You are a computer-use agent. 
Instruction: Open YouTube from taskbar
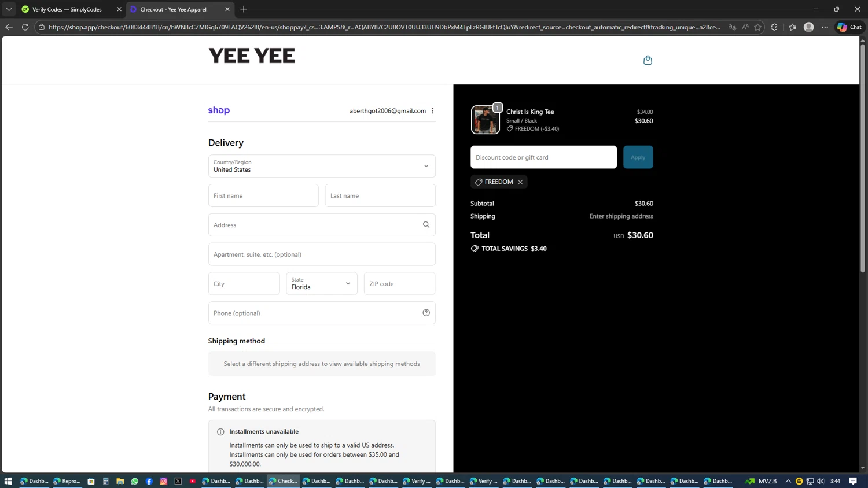point(192,481)
